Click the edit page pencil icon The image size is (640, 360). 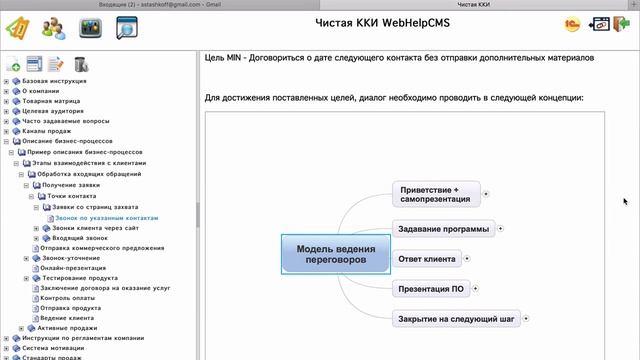pos(56,64)
